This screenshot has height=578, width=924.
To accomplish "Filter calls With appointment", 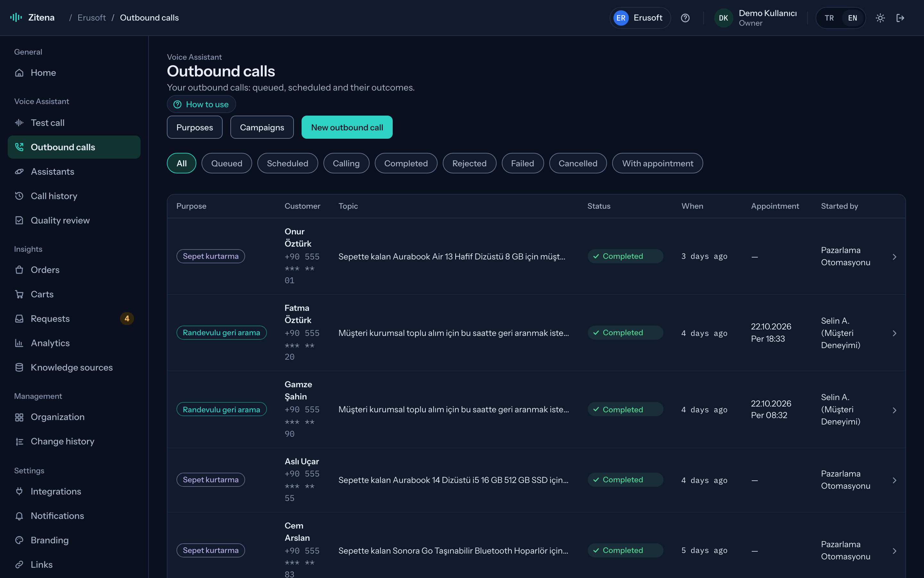I will [x=657, y=163].
